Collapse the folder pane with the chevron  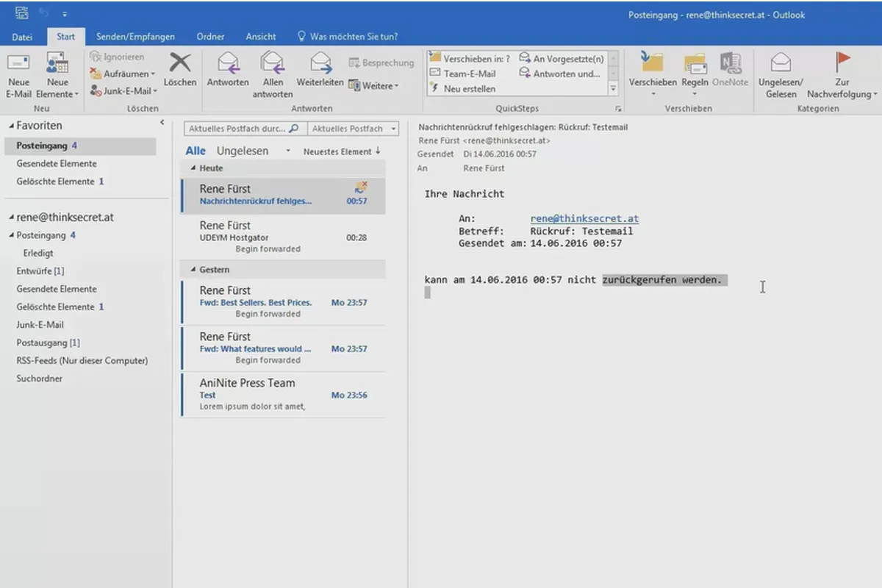162,123
